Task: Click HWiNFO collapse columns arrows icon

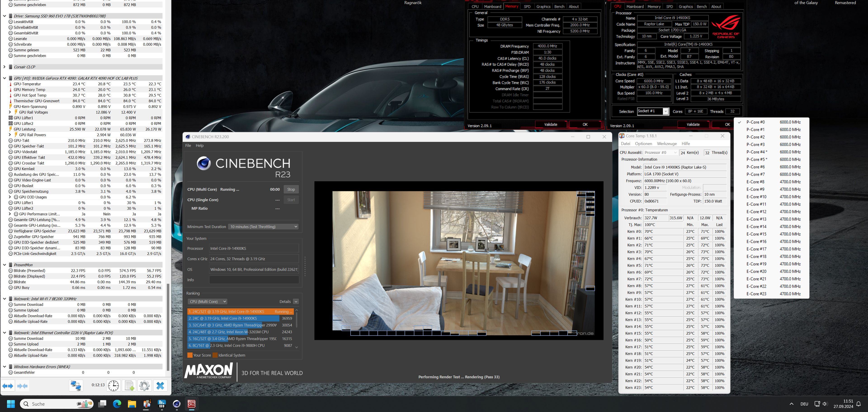Action: (x=22, y=386)
